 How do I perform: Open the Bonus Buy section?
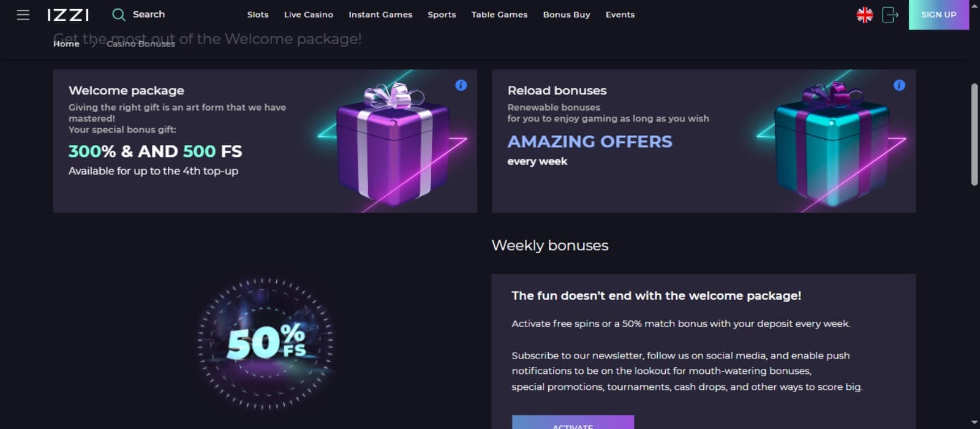[567, 15]
